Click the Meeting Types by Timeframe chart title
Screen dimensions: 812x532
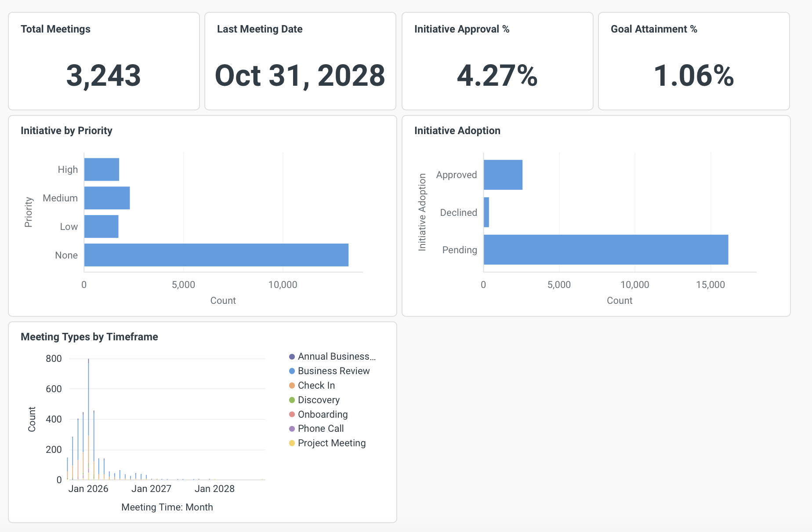click(x=89, y=337)
